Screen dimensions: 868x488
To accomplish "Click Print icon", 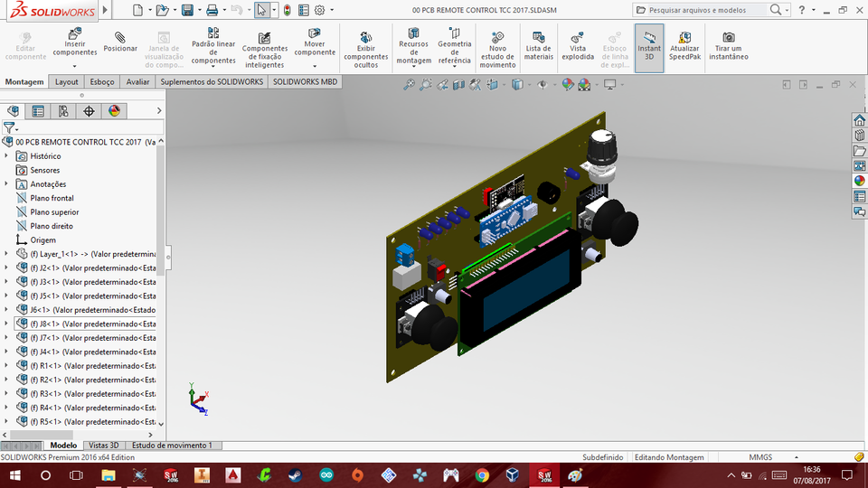I will [212, 10].
